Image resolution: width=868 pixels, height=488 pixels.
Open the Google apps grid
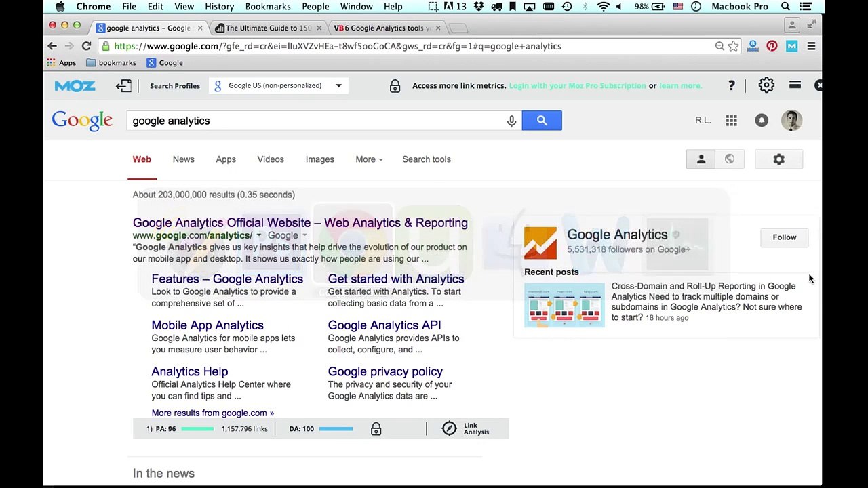[731, 121]
